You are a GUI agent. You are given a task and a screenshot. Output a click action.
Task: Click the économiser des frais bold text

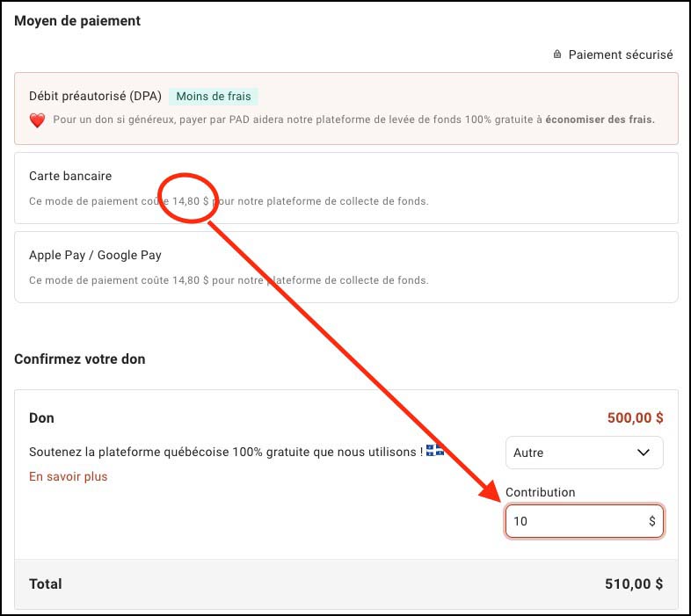point(600,120)
